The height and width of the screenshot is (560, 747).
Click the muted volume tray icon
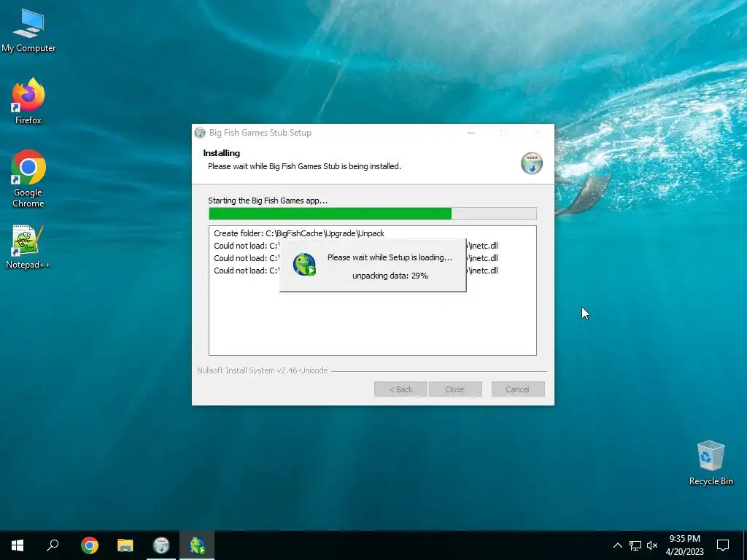tap(652, 545)
